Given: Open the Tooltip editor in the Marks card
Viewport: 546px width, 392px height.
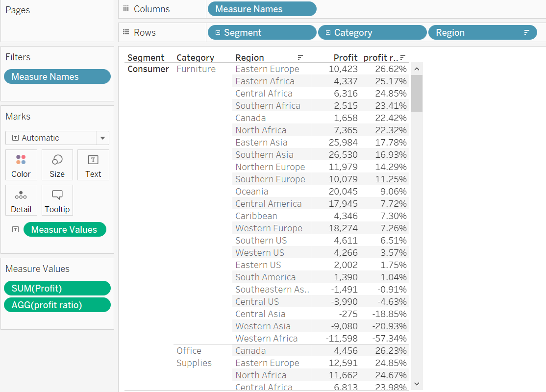Looking at the screenshot, I should coord(57,200).
